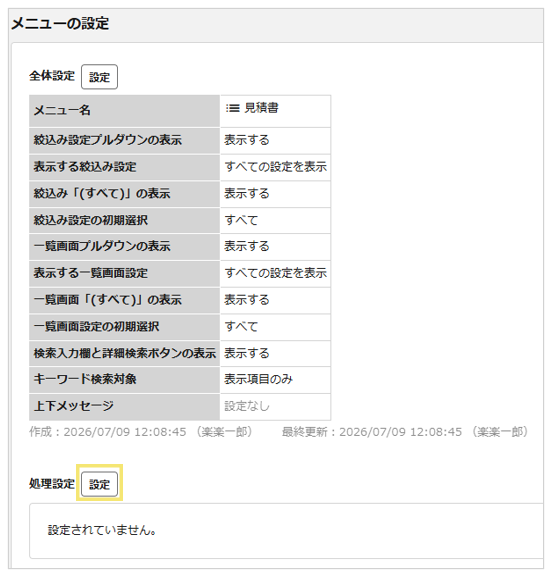This screenshot has width=550, height=575.
Task: Click すべて value for 絞込み設定の初期選択
Action: click(x=241, y=220)
